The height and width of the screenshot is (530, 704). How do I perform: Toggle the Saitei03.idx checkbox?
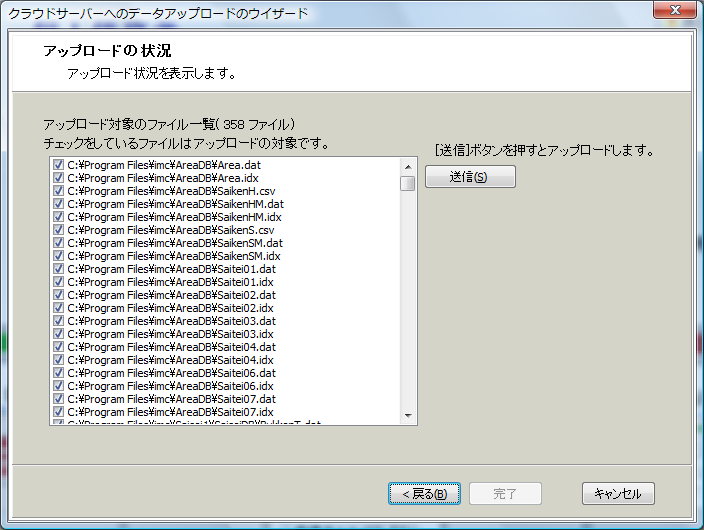(x=59, y=334)
